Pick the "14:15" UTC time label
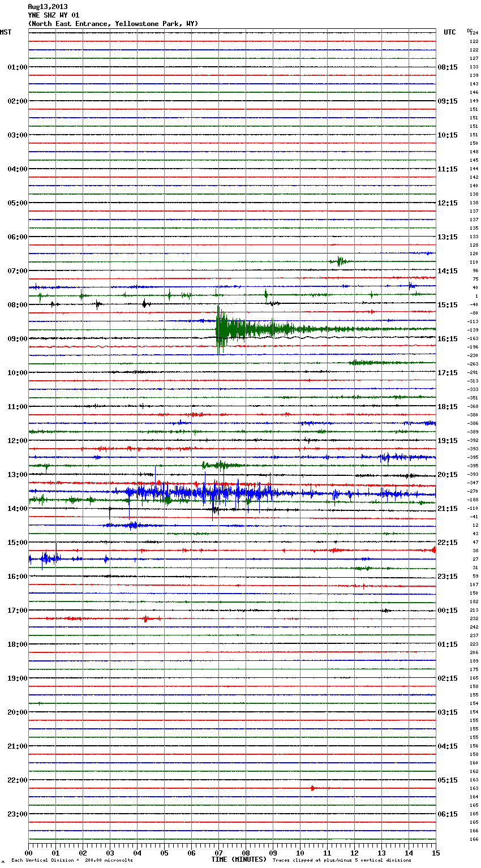Image resolution: width=481 pixels, height=868 pixels. [448, 271]
